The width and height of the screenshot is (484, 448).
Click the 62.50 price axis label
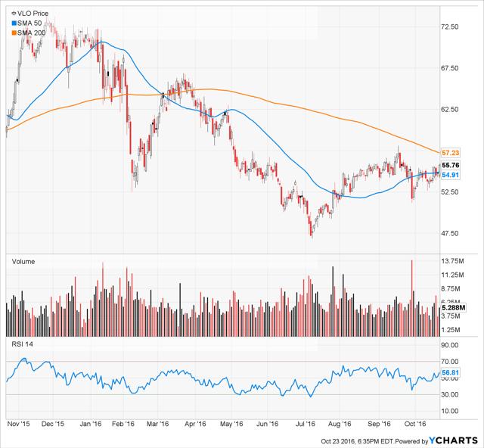pos(450,110)
